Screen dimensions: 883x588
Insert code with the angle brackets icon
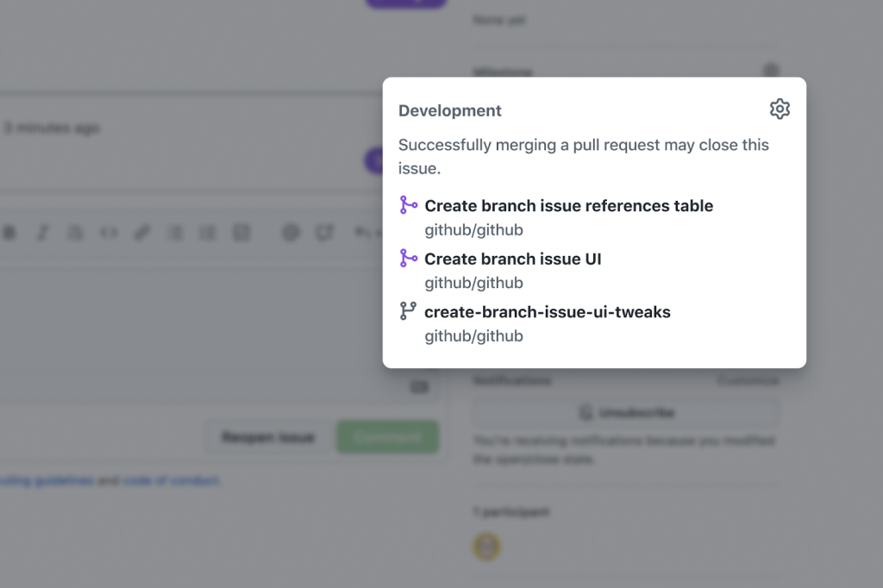(109, 233)
